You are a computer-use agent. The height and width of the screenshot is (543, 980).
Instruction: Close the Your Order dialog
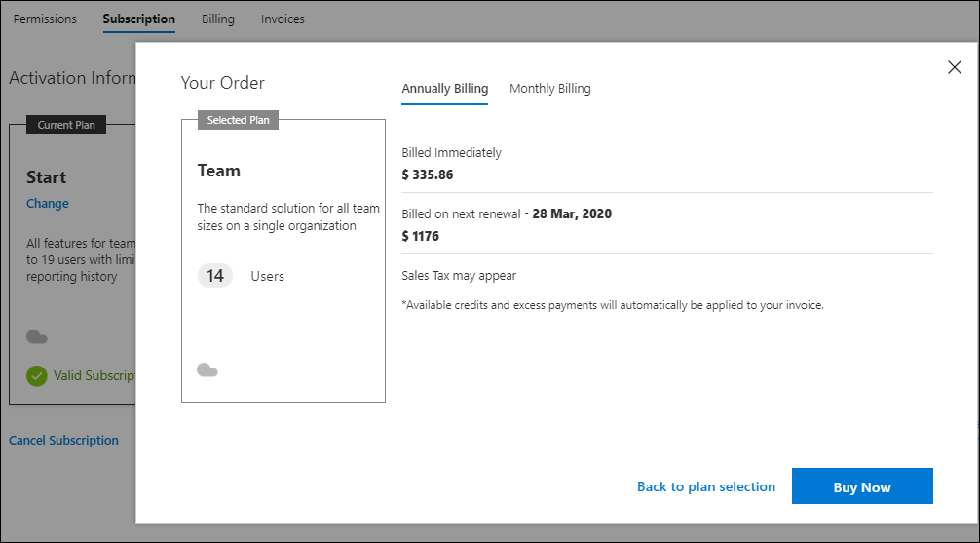[x=954, y=67]
